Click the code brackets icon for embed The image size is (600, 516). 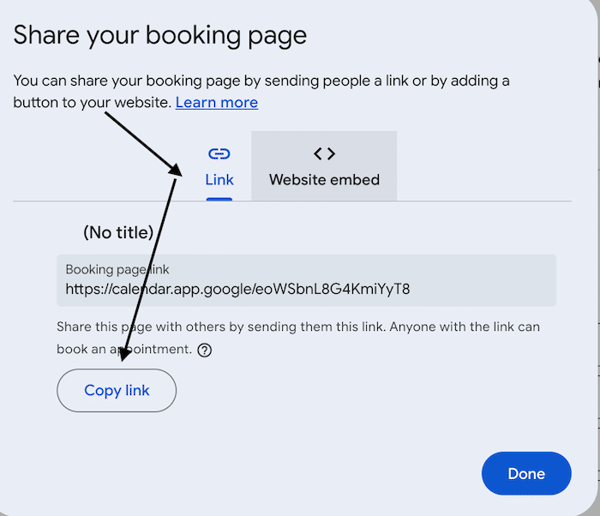324,153
